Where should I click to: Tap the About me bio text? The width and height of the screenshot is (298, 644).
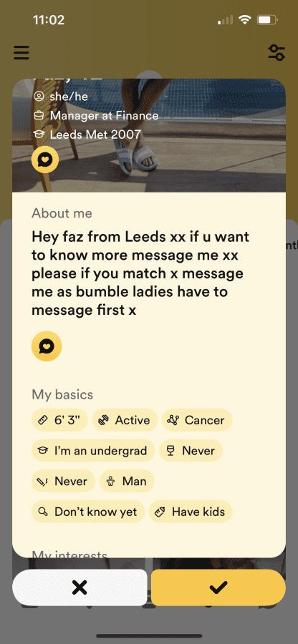[x=140, y=273]
